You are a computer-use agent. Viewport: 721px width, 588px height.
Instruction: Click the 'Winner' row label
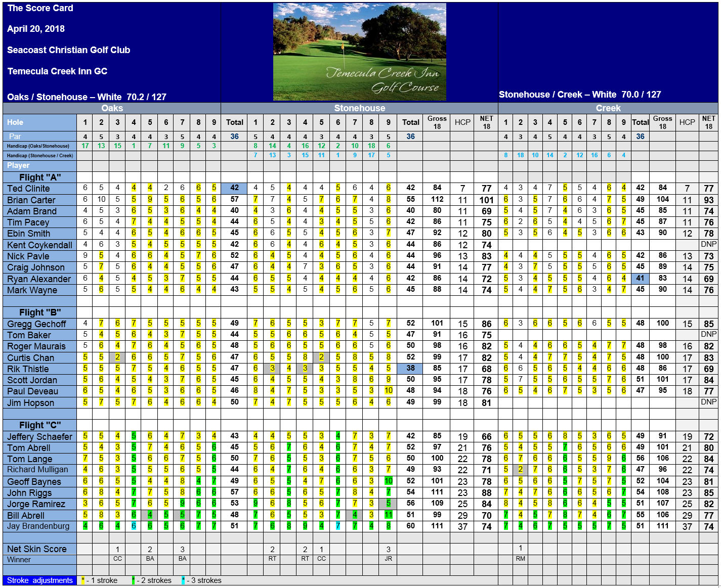coord(19,560)
